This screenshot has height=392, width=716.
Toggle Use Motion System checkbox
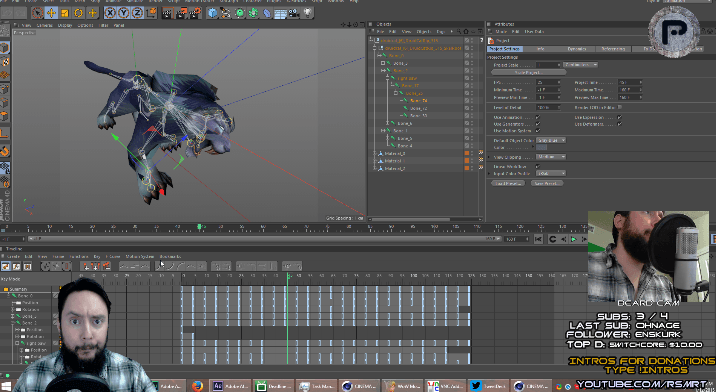click(538, 131)
